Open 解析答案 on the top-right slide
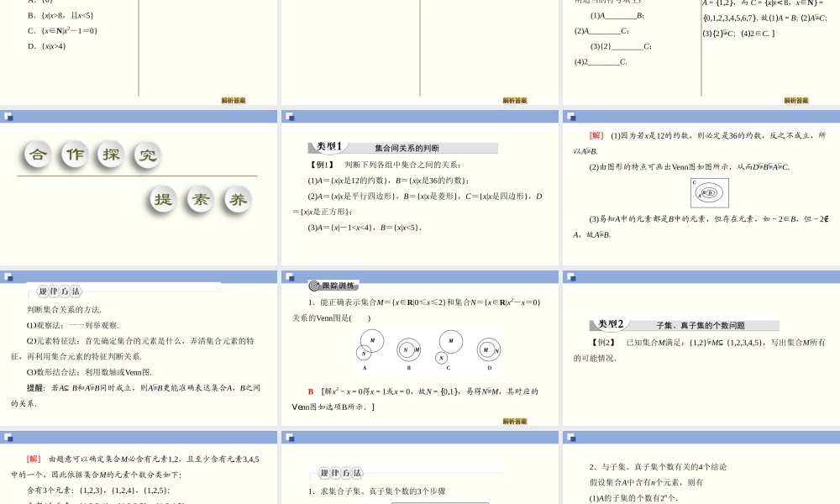 point(795,99)
